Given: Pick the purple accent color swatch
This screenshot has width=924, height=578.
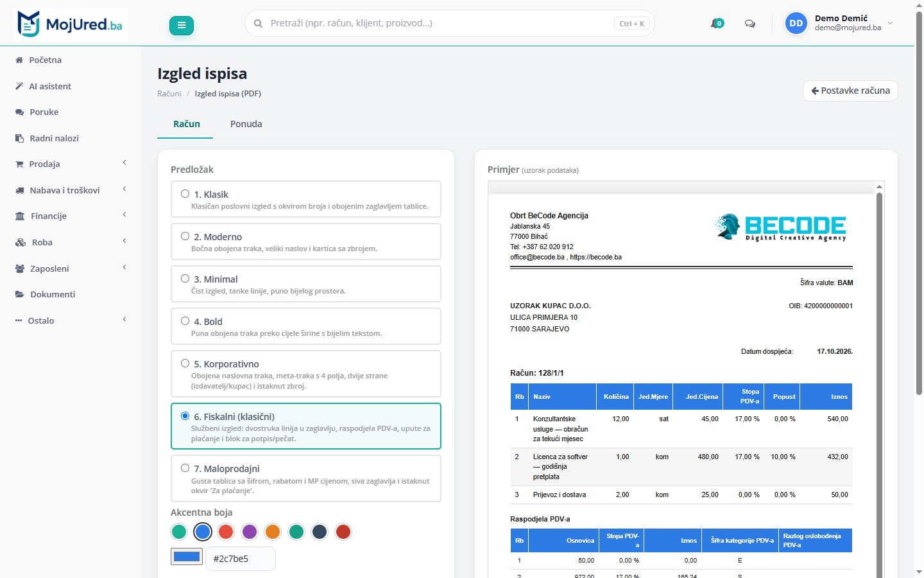Looking at the screenshot, I should (249, 532).
